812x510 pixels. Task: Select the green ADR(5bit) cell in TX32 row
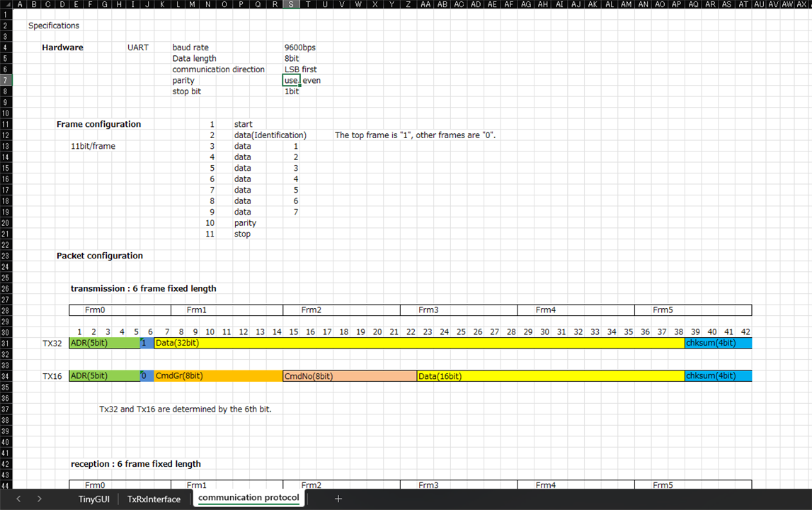[x=104, y=343]
